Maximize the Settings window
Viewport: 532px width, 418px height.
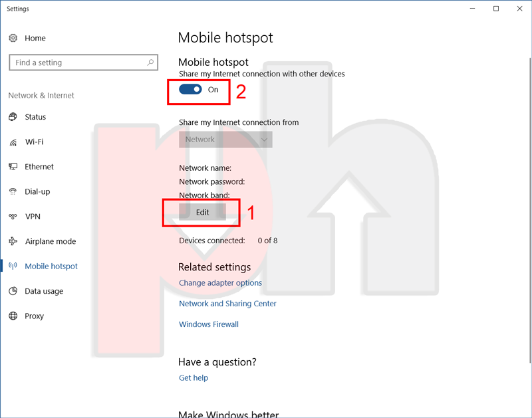click(x=496, y=9)
